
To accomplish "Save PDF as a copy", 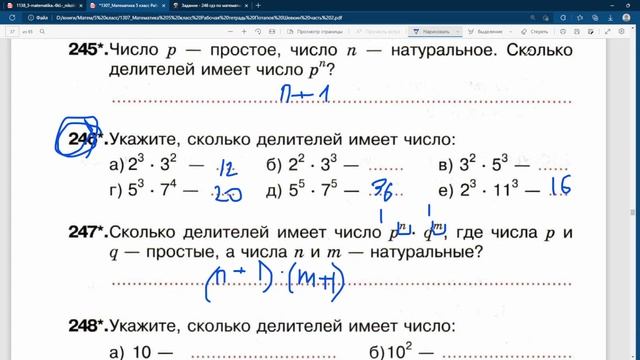I will tap(591, 31).
